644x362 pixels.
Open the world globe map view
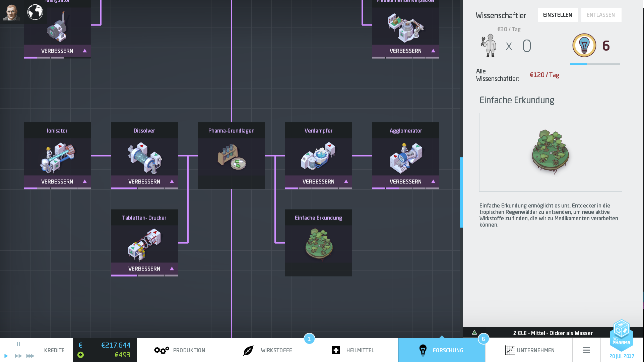(x=35, y=12)
